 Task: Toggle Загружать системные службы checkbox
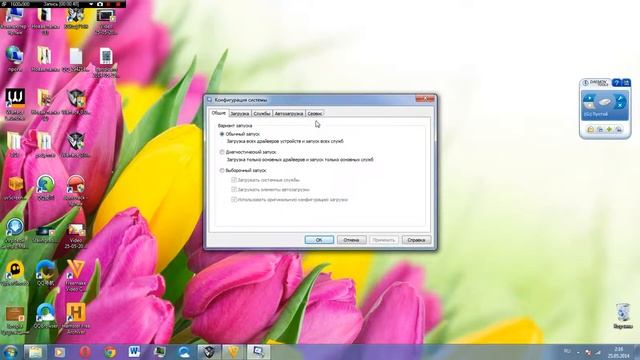[234, 180]
